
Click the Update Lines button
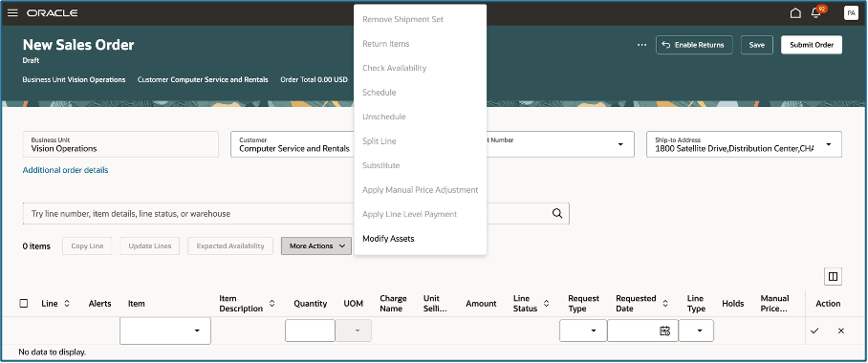coord(150,246)
